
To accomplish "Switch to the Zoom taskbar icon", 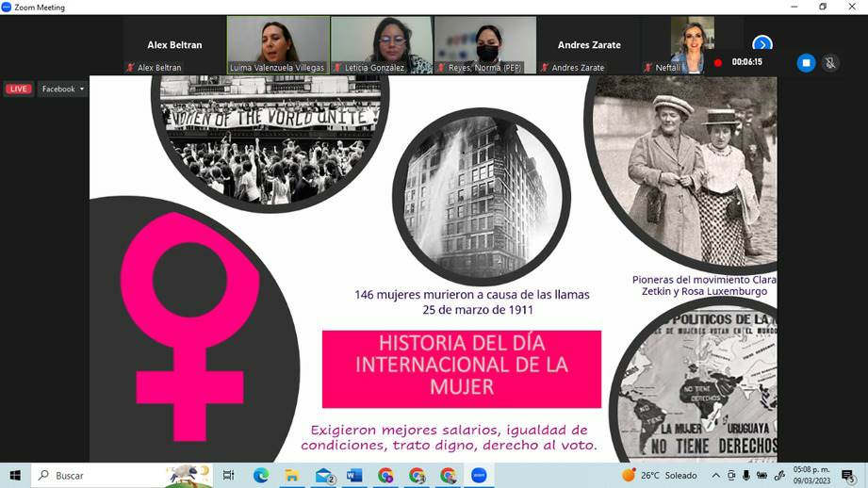I will click(479, 475).
